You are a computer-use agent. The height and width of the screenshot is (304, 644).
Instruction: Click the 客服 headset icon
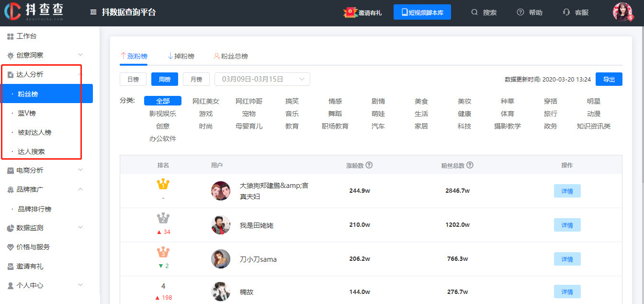point(567,12)
